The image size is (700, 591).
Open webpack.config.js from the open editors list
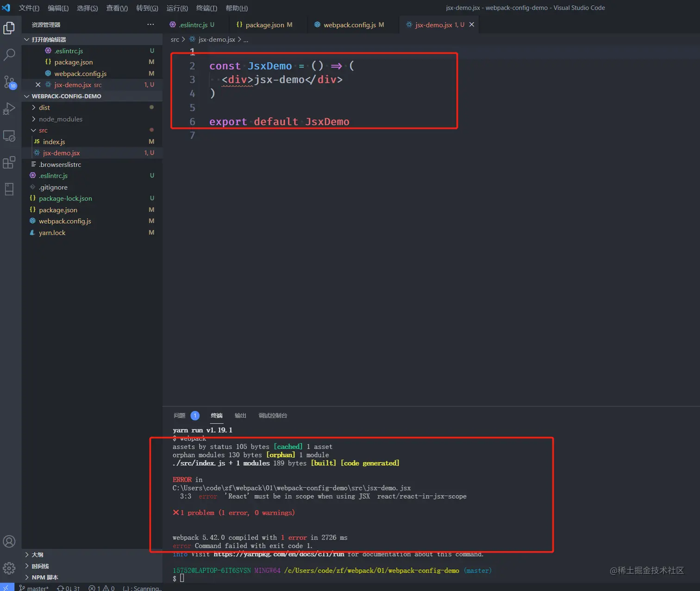(92, 74)
